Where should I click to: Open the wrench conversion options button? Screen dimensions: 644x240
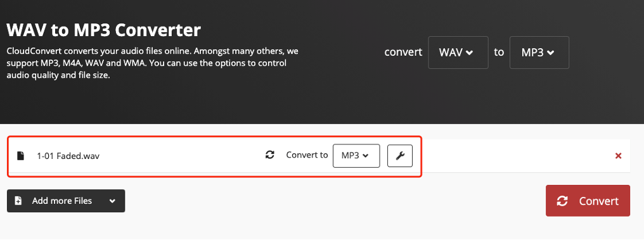click(x=399, y=156)
